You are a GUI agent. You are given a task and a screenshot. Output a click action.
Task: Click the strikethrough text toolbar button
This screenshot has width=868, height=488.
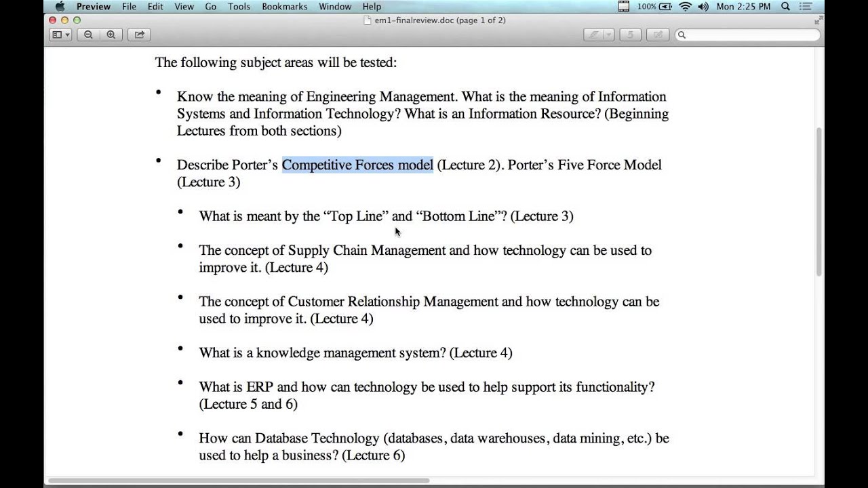pos(630,35)
